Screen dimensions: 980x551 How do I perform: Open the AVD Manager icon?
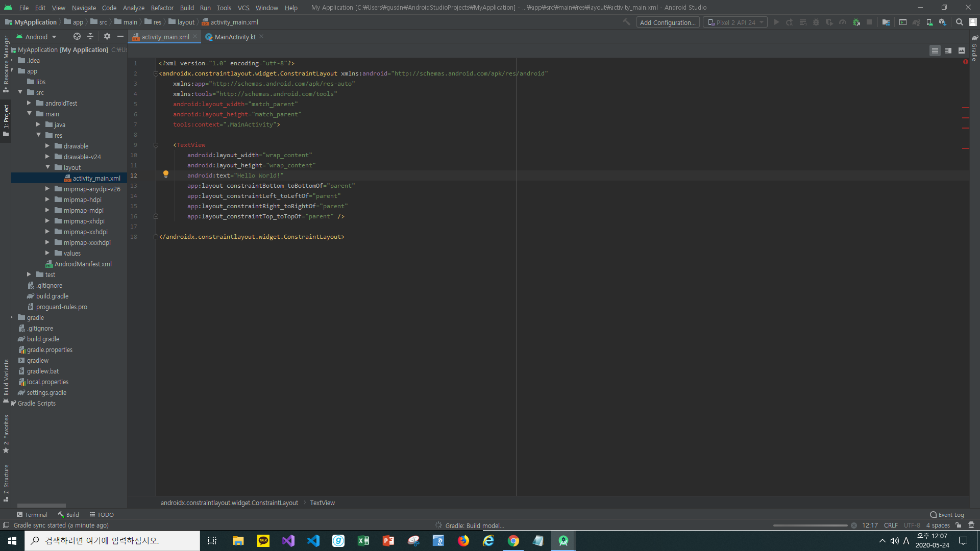[x=929, y=22]
